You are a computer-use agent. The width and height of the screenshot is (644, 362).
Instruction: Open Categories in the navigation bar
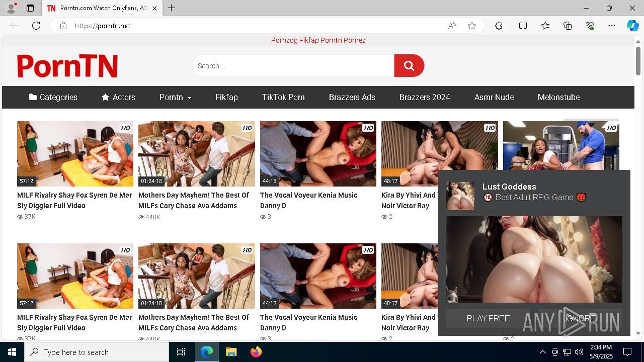(53, 97)
